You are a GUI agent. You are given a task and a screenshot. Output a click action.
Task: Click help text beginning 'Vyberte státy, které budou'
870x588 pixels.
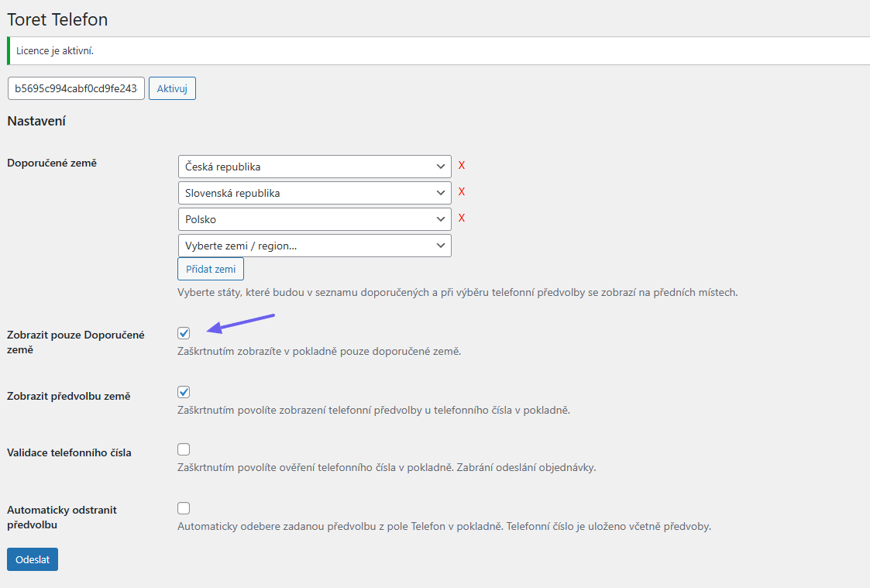point(457,293)
